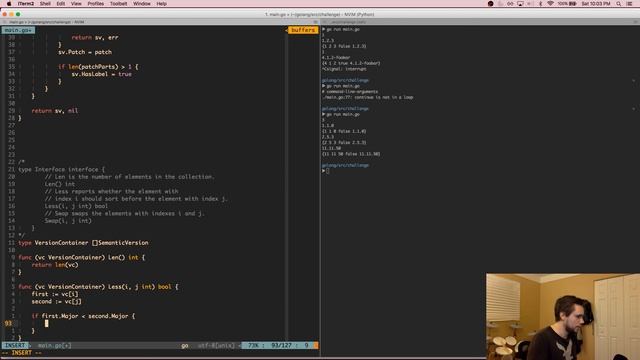
Task: Open the iTerm2 application menu
Action: click(26, 4)
